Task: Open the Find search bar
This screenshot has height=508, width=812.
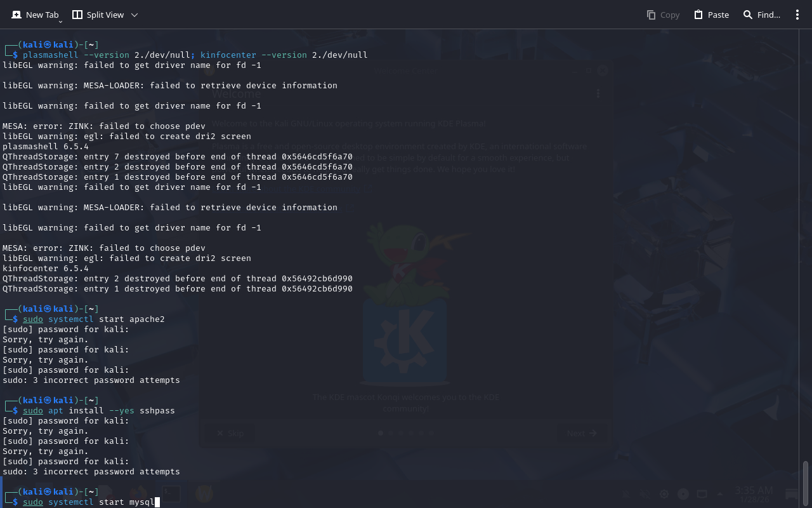Action: 761,15
